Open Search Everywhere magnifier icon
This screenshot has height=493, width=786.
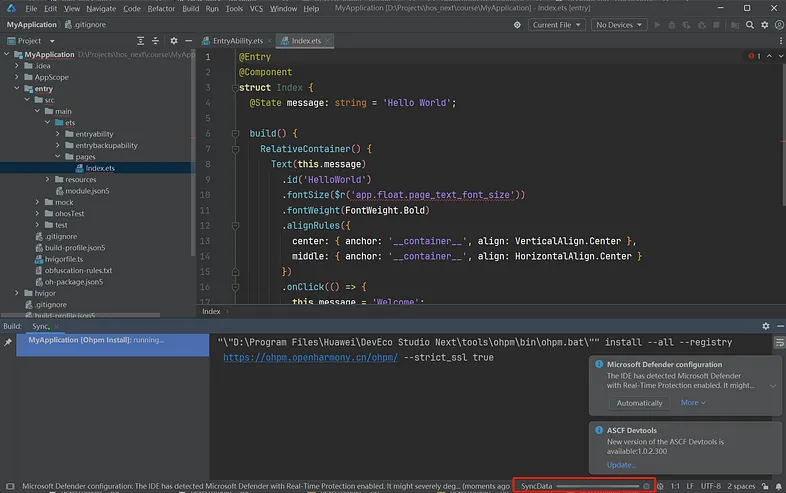click(x=750, y=25)
